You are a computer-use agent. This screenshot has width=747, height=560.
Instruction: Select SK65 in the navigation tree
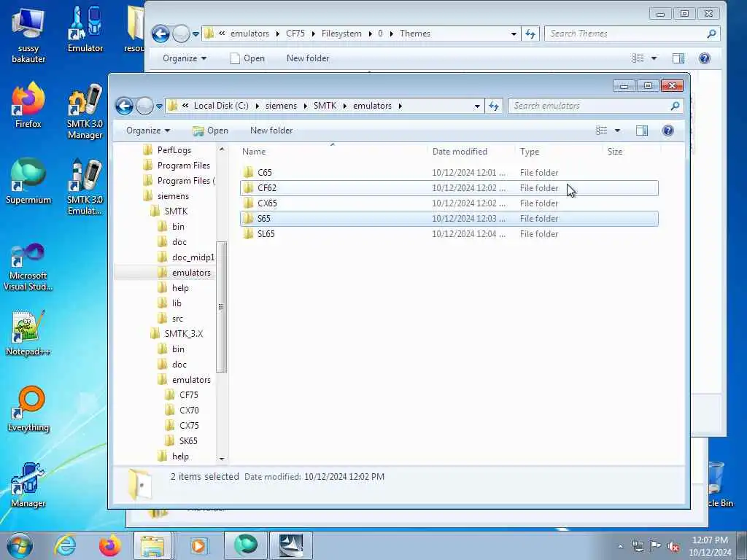tap(188, 441)
